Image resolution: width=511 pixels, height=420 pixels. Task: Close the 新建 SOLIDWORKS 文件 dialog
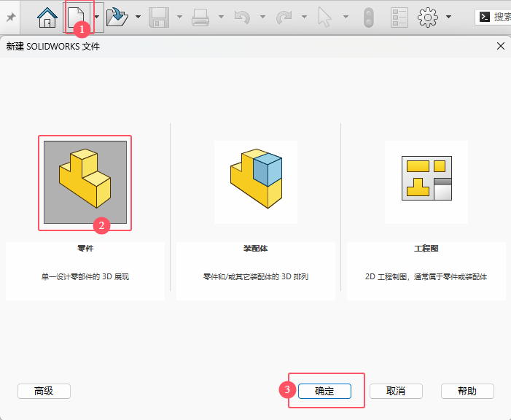point(501,46)
